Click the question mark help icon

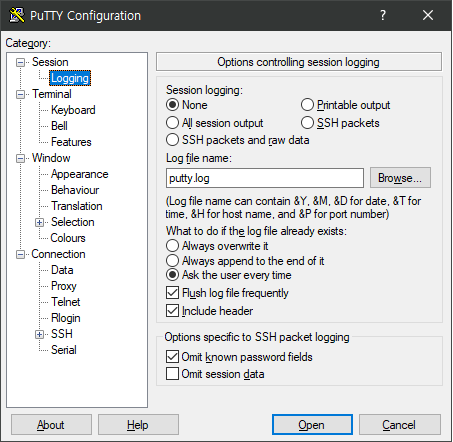pyautogui.click(x=383, y=15)
